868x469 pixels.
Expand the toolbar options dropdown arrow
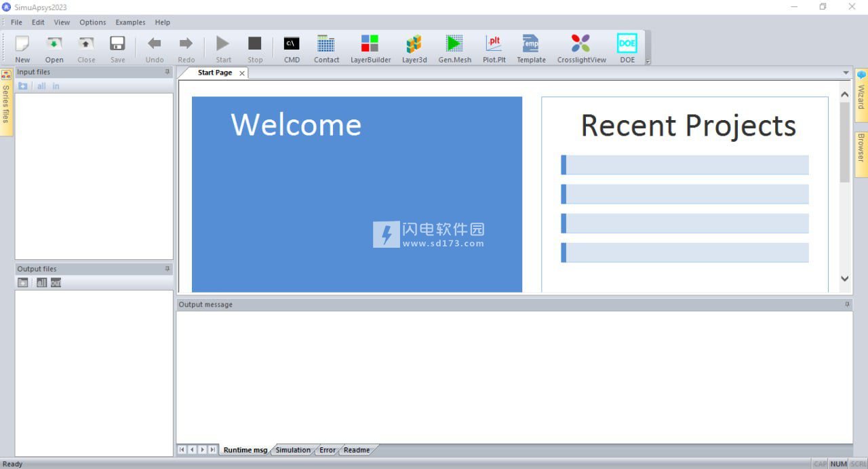(x=648, y=61)
